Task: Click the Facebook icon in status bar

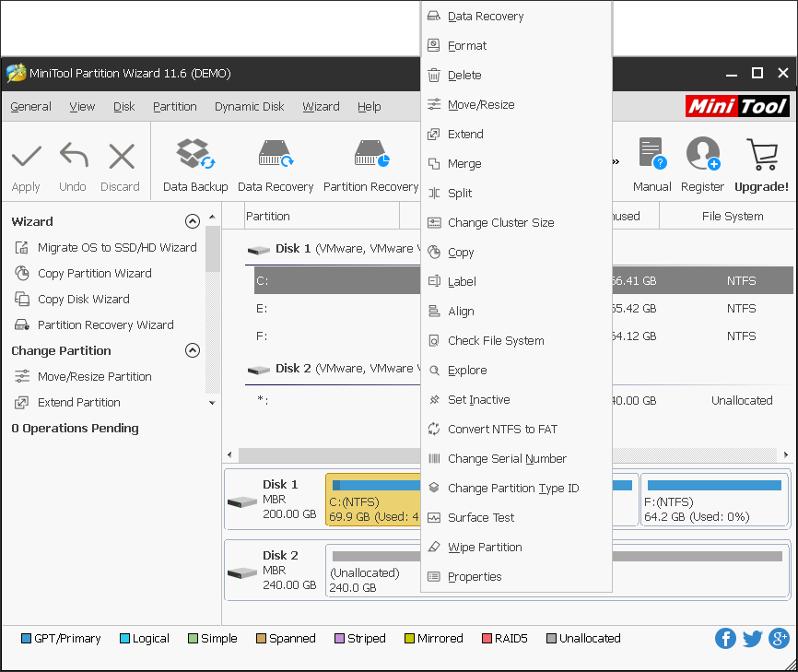Action: click(726, 638)
